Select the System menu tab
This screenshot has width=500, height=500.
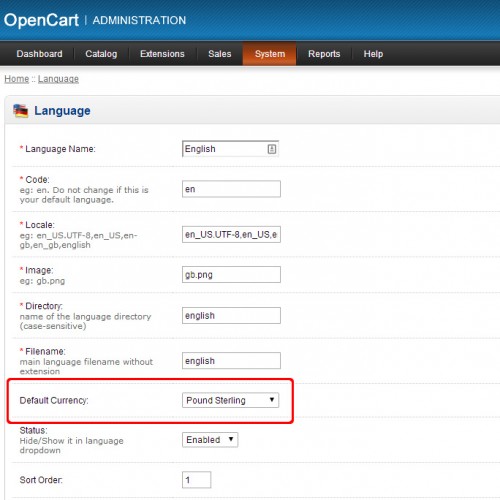[x=270, y=54]
